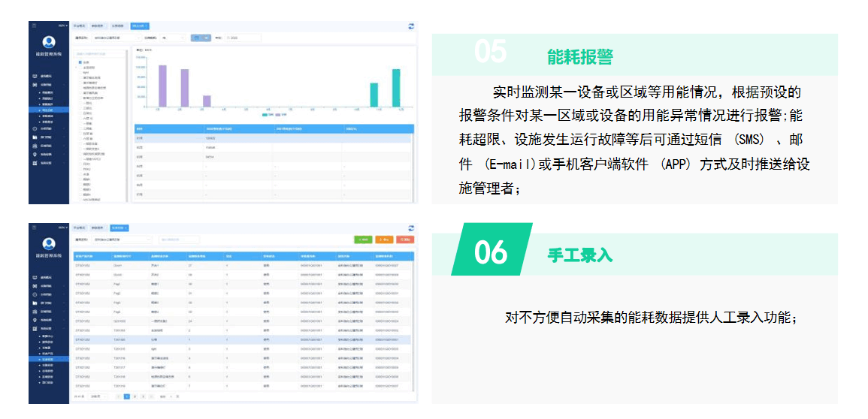The image size is (868, 419).
Task: Toggle hamburger menu in top screenshot sidebar
Action: pos(34,26)
